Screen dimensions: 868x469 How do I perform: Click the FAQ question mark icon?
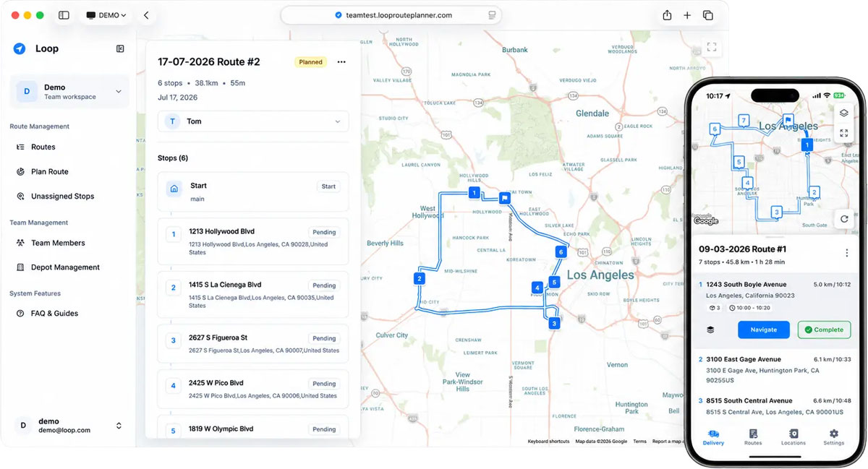point(20,314)
